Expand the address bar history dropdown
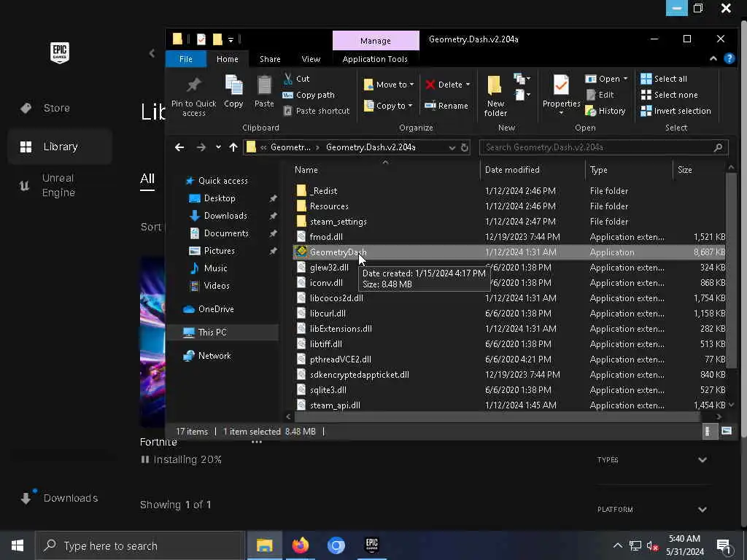Image resolution: width=747 pixels, height=560 pixels. point(452,147)
